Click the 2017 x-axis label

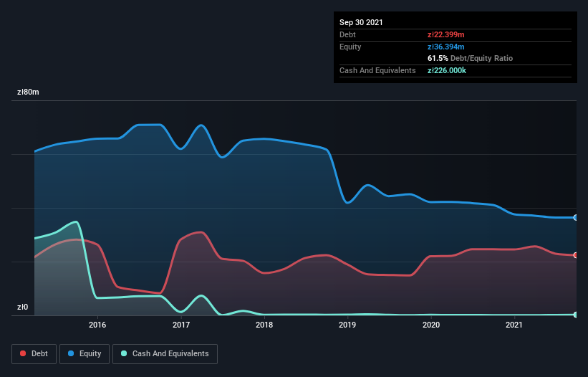(181, 325)
